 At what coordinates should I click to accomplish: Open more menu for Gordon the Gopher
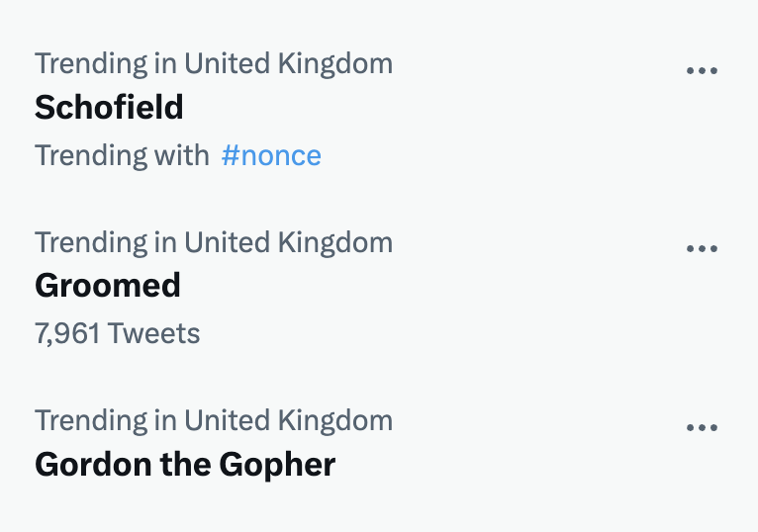(702, 427)
